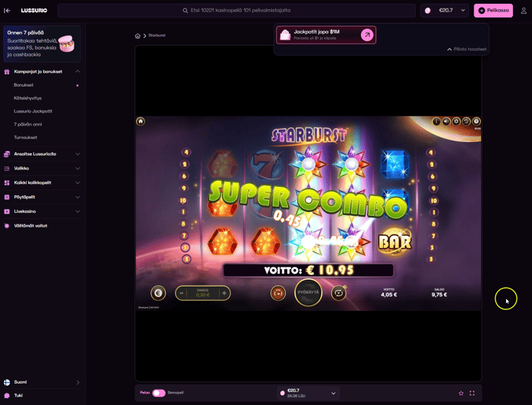Open Lussurio Jackpotit menu item
This screenshot has width=532, height=405.
point(33,111)
